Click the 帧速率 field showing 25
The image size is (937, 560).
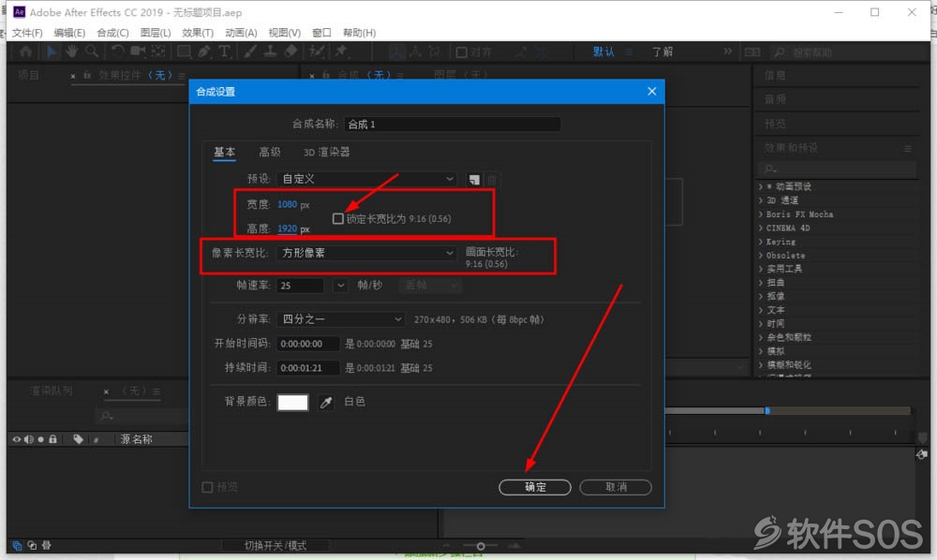coord(300,286)
